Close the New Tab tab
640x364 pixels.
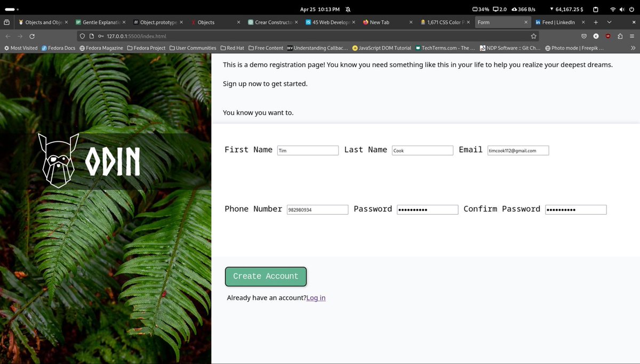pyautogui.click(x=411, y=22)
